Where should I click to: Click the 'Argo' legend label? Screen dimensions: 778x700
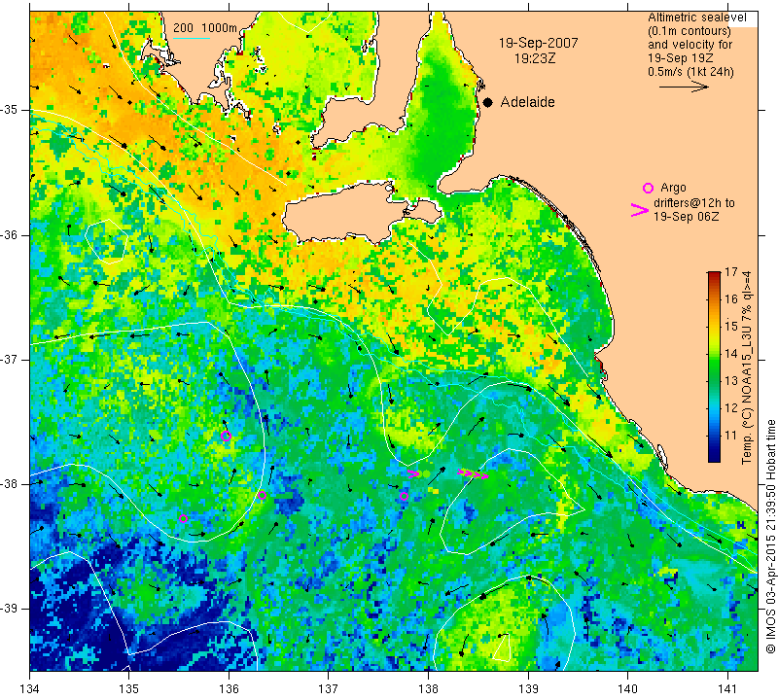[x=673, y=188]
